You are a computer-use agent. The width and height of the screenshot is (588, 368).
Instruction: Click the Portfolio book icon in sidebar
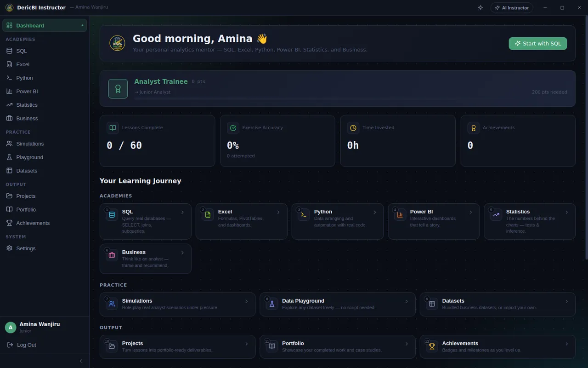click(9, 209)
